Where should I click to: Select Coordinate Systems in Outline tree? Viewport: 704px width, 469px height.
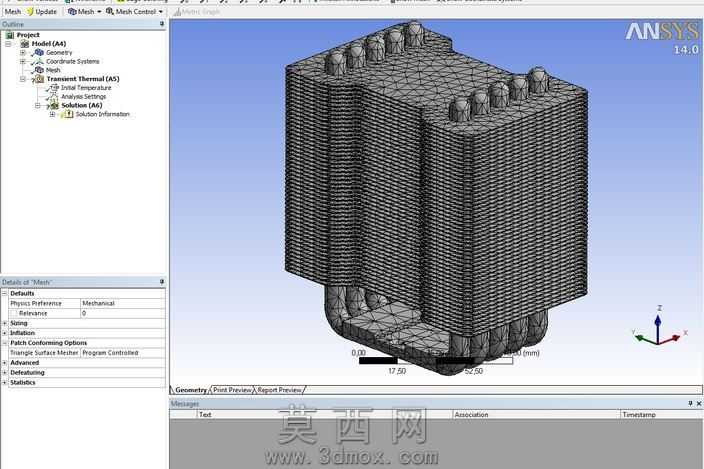73,61
